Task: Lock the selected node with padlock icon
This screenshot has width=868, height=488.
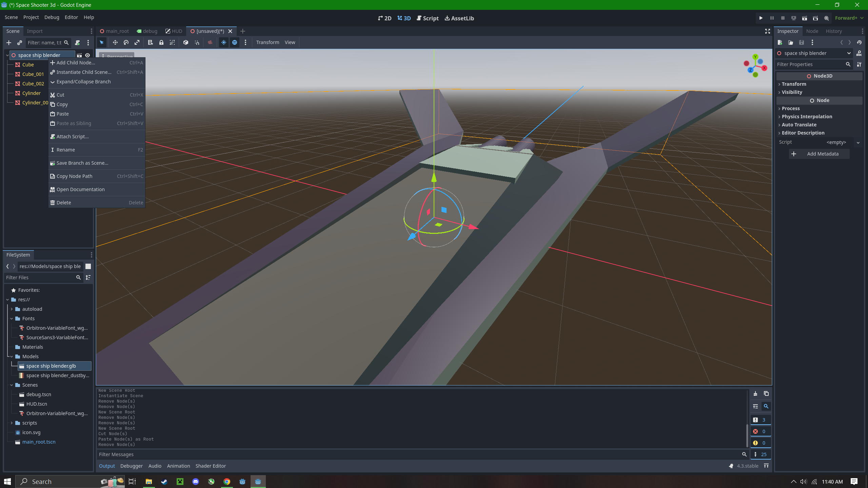Action: (x=161, y=42)
